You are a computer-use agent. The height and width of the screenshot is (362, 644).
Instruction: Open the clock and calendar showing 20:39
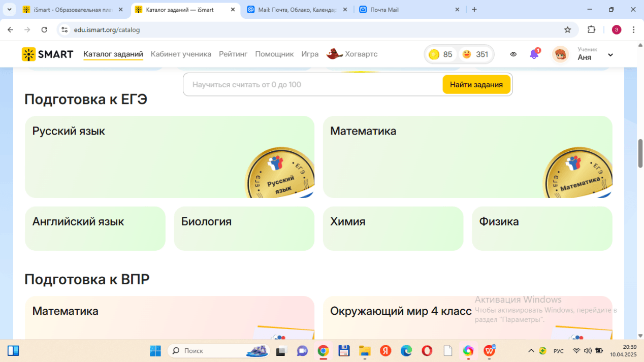(x=623, y=351)
